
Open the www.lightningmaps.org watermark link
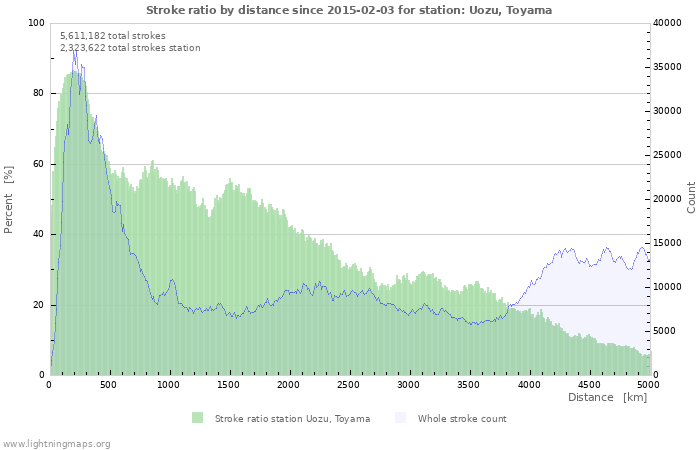56,443
